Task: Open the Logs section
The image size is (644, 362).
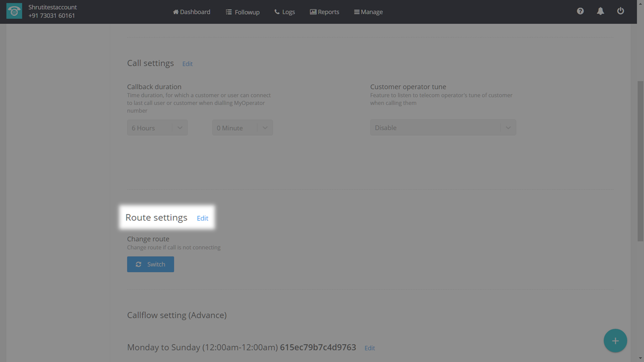Action: 285,12
